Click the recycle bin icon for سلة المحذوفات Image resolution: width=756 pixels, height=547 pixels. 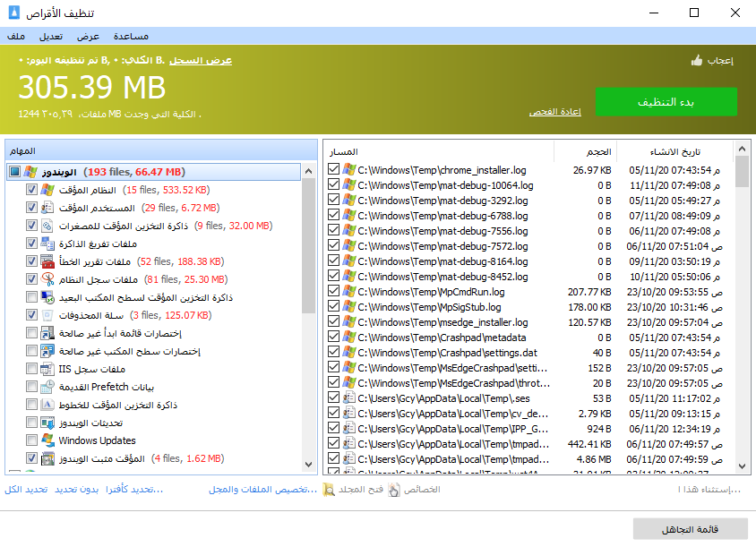pyautogui.click(x=47, y=315)
